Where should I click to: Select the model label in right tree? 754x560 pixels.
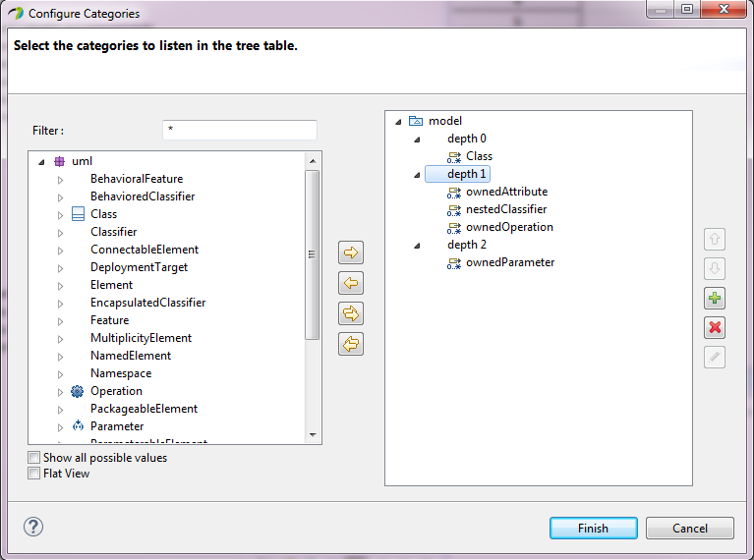click(x=445, y=121)
